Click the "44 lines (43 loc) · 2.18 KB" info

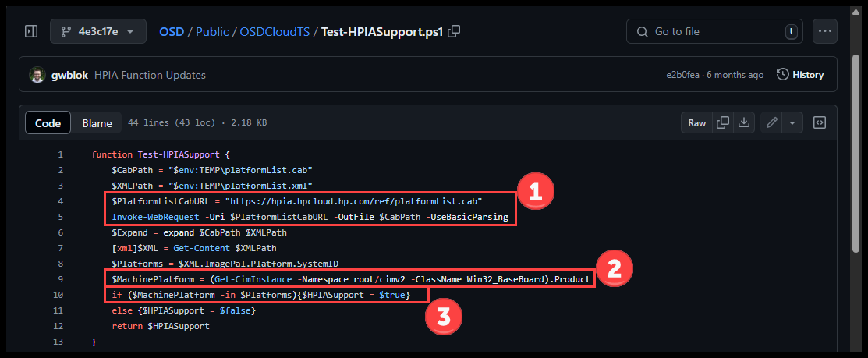click(197, 122)
